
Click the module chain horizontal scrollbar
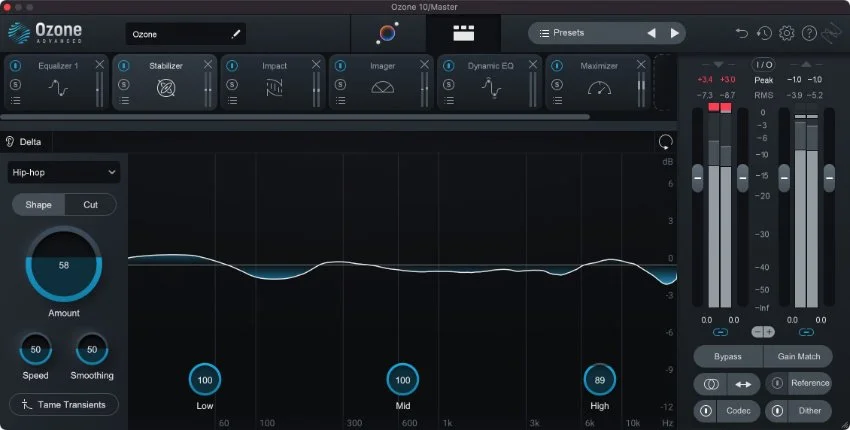(x=295, y=117)
